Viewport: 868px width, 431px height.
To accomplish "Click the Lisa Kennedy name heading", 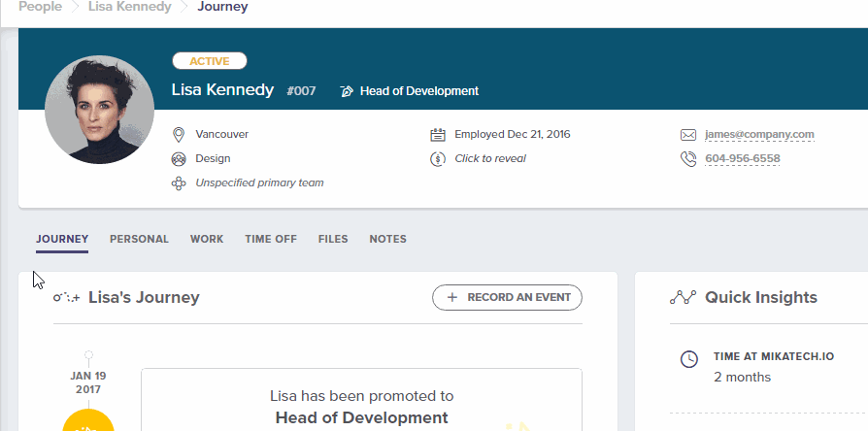I will (222, 89).
